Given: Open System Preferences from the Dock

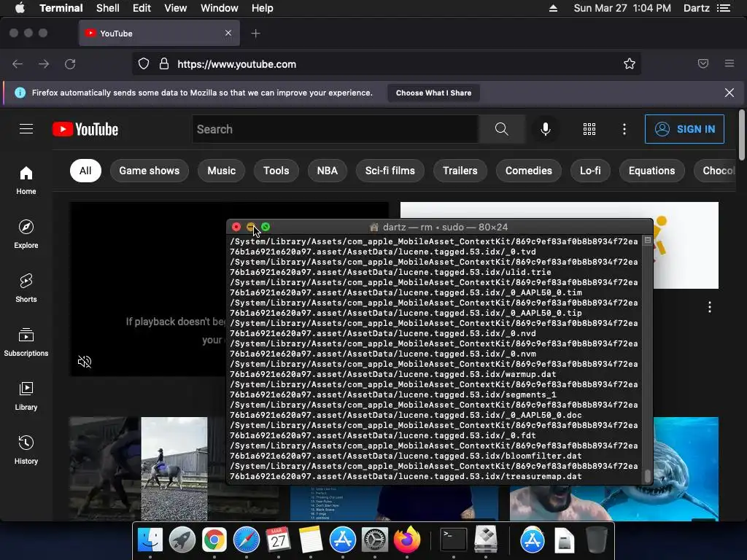Looking at the screenshot, I should click(375, 540).
